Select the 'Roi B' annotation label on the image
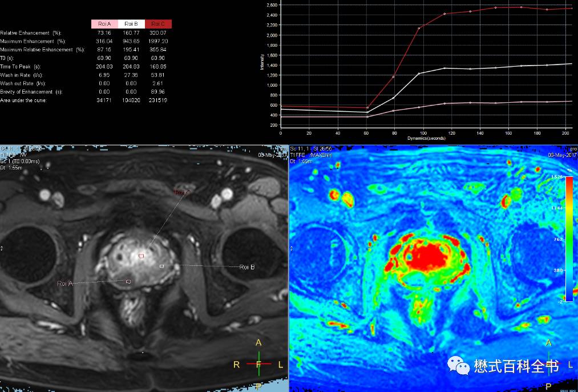 247,267
